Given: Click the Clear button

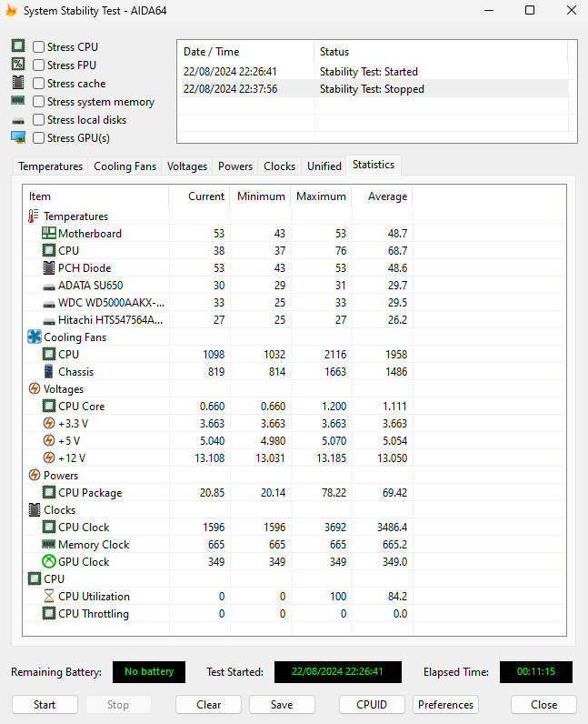Looking at the screenshot, I should click(x=209, y=705).
